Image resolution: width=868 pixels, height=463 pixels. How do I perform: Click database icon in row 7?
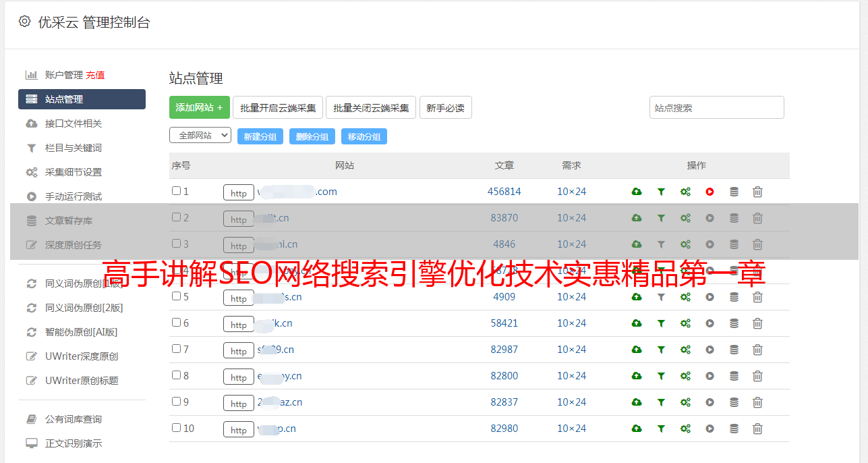tap(734, 350)
